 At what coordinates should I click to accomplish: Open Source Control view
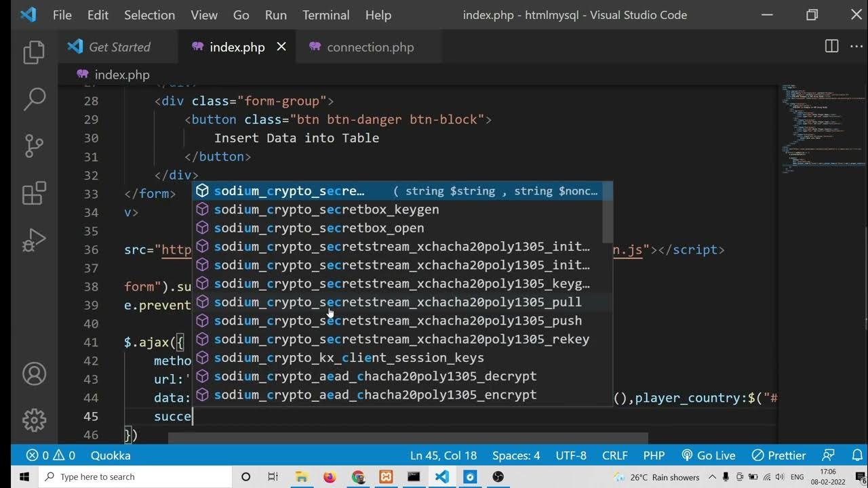[34, 146]
